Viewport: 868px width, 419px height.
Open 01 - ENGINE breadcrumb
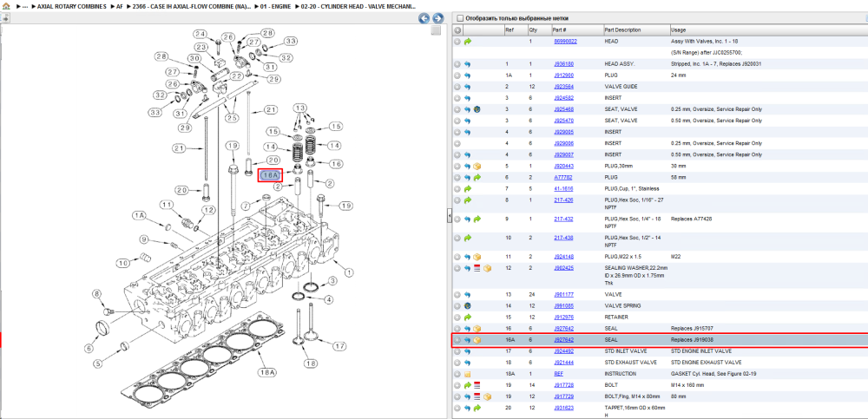(x=275, y=6)
